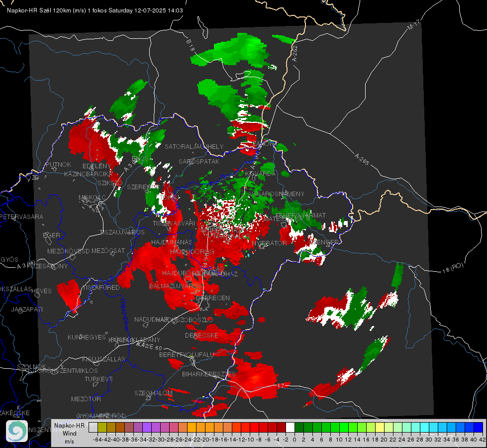Click the 'A-262' road label
The height and width of the screenshot is (448, 487).
tap(295, 53)
